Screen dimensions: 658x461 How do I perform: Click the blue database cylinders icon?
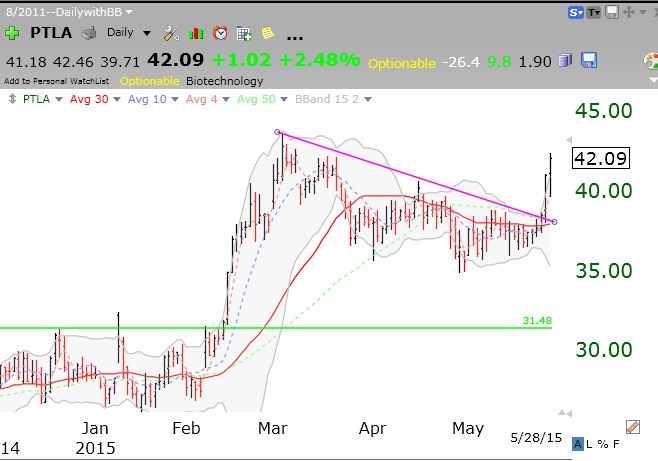(565, 60)
